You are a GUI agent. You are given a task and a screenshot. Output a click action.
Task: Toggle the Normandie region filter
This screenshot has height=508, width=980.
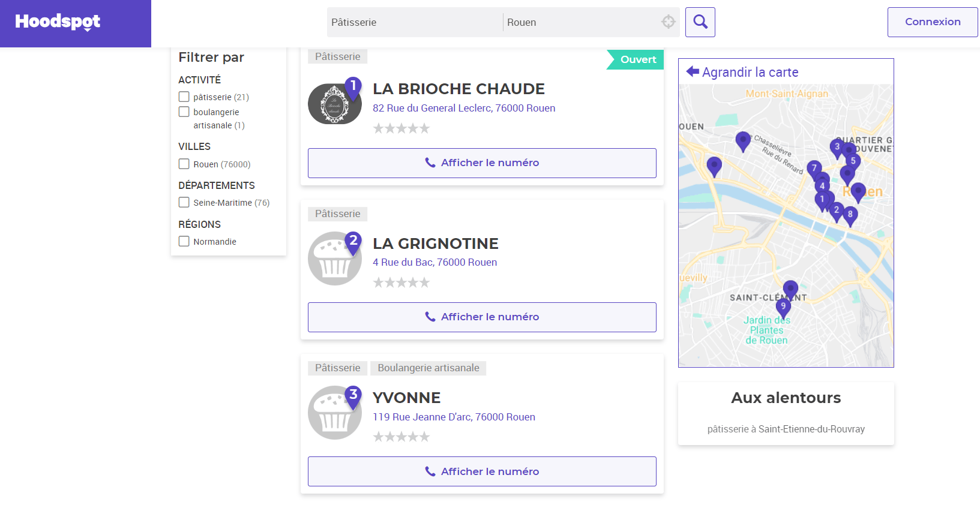pyautogui.click(x=184, y=241)
